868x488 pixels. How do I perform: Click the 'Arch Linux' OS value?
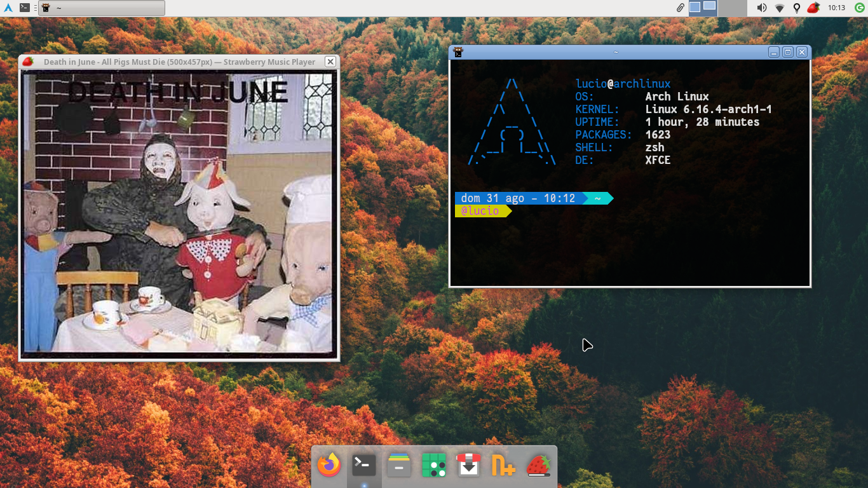[677, 97]
